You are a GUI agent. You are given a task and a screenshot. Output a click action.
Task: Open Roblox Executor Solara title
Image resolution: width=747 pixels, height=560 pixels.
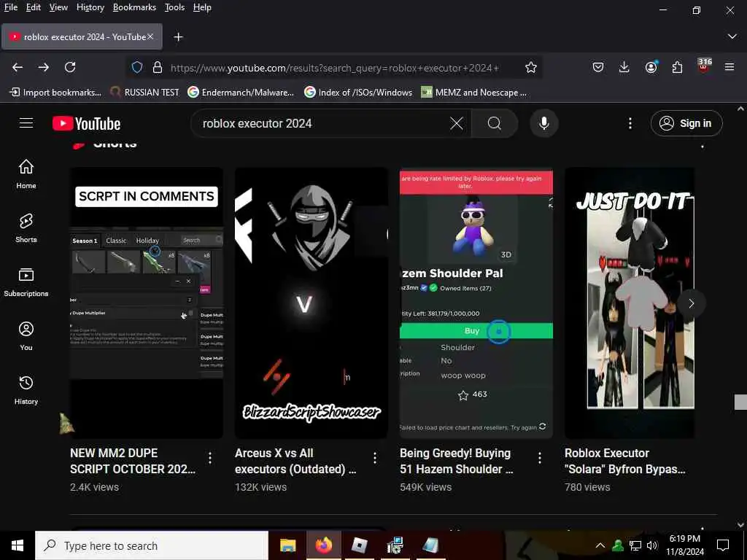click(x=625, y=461)
